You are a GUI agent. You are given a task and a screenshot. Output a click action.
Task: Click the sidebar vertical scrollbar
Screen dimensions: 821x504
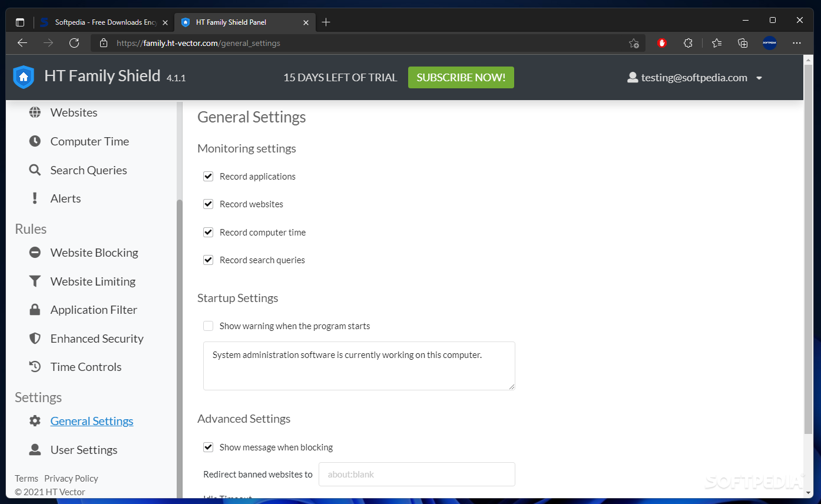click(180, 349)
